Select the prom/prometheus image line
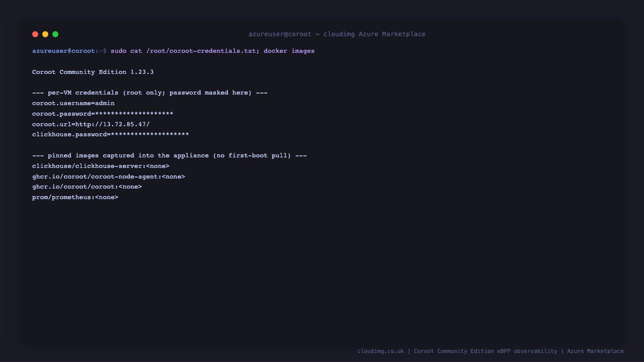The height and width of the screenshot is (362, 644). pyautogui.click(x=75, y=198)
